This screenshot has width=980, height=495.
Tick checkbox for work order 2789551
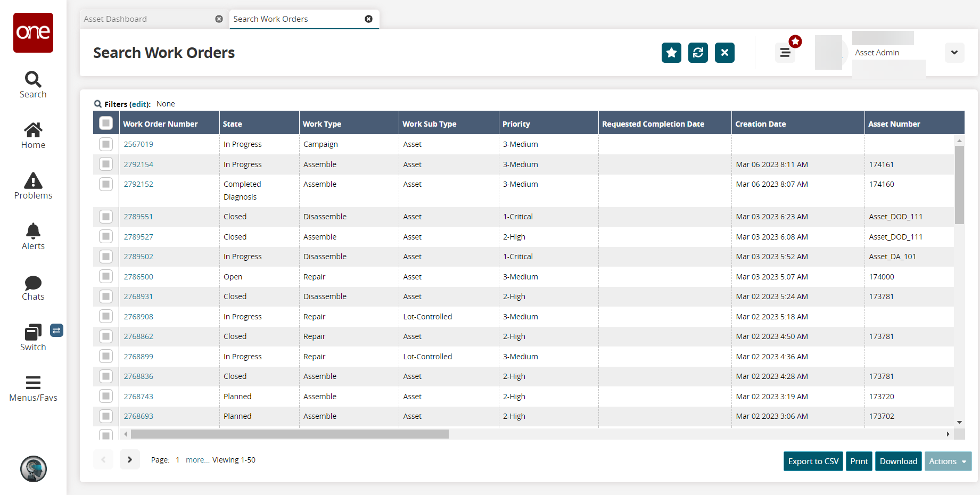[x=106, y=217]
